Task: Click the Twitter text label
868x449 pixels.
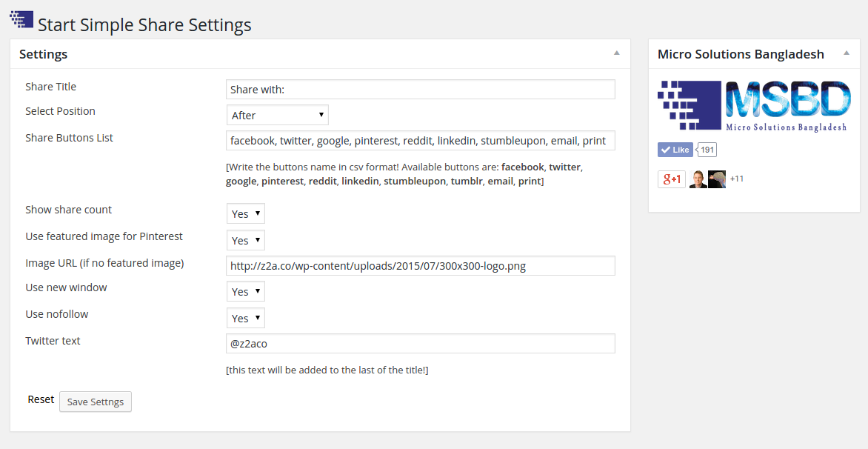Action: click(53, 341)
